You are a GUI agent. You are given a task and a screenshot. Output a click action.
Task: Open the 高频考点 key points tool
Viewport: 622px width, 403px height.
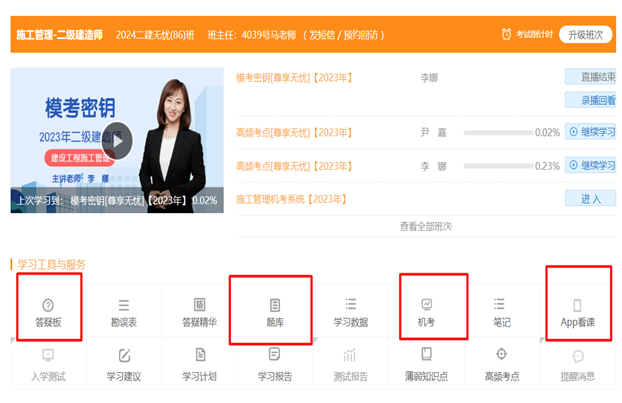pos(502,365)
